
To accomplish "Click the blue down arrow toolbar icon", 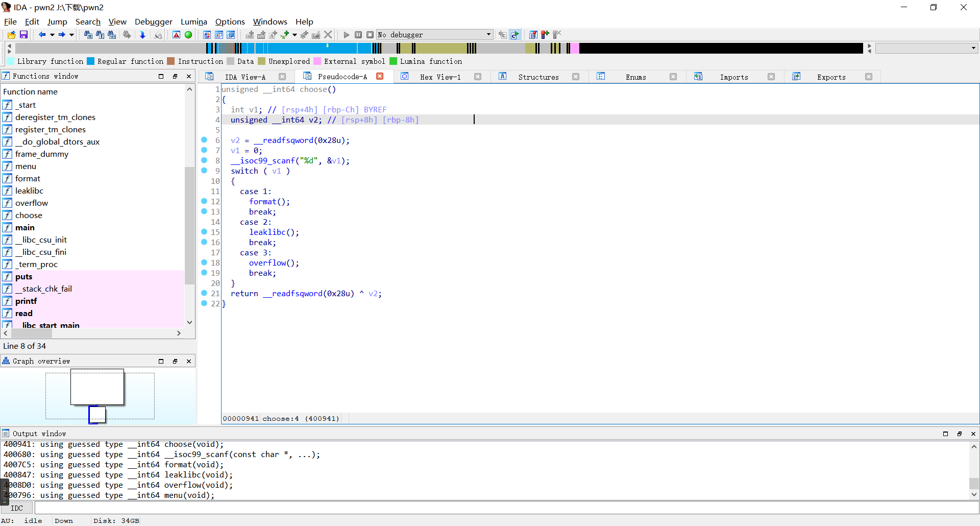I will click(142, 35).
